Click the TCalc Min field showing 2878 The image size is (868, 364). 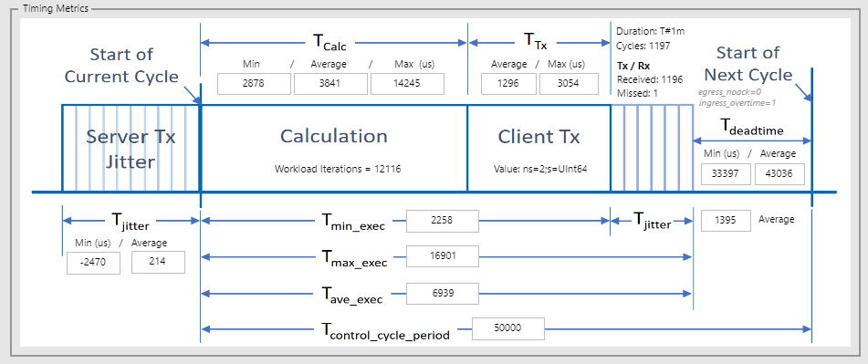click(x=254, y=84)
